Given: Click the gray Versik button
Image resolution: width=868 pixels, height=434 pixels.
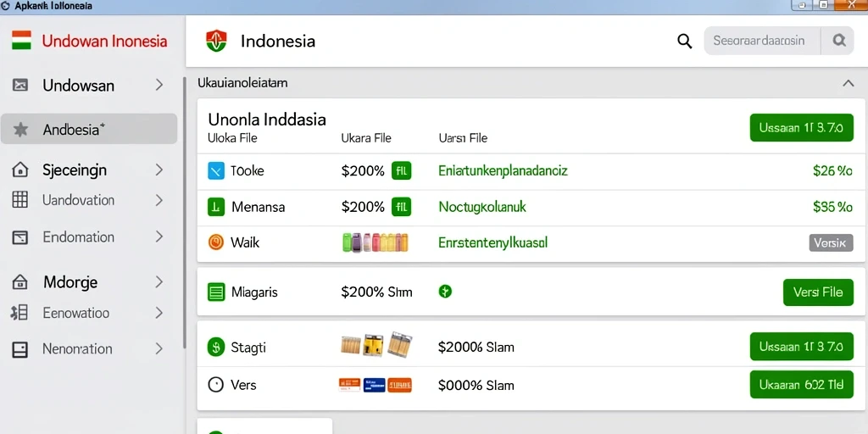Looking at the screenshot, I should point(831,242).
